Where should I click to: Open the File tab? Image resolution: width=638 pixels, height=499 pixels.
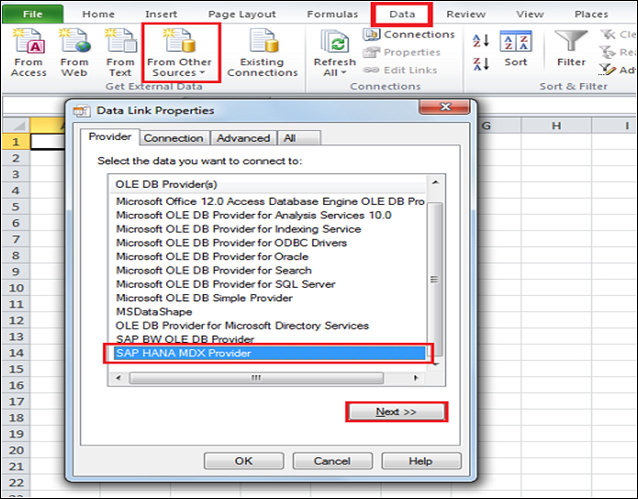pyautogui.click(x=33, y=14)
